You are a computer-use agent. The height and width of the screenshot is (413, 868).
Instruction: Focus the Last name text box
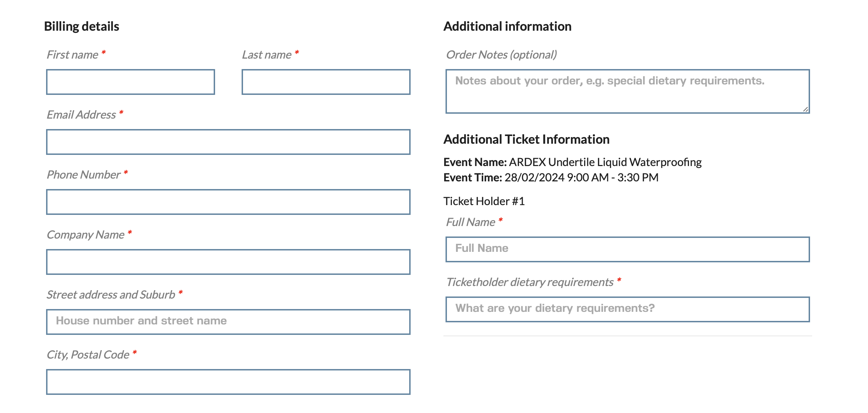click(x=326, y=82)
